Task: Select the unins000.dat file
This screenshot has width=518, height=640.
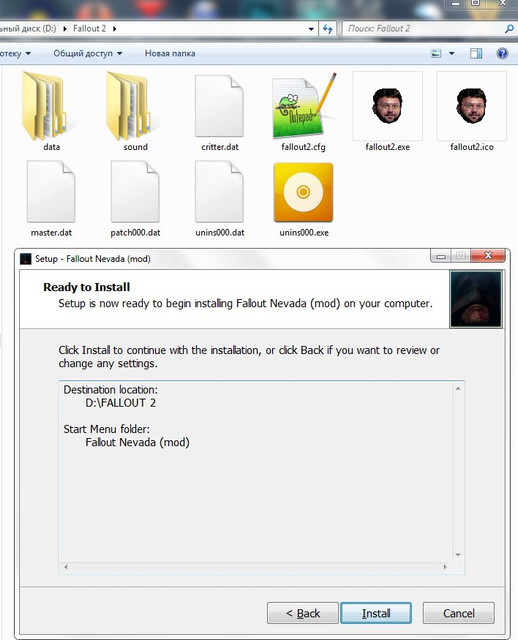Action: point(219,191)
